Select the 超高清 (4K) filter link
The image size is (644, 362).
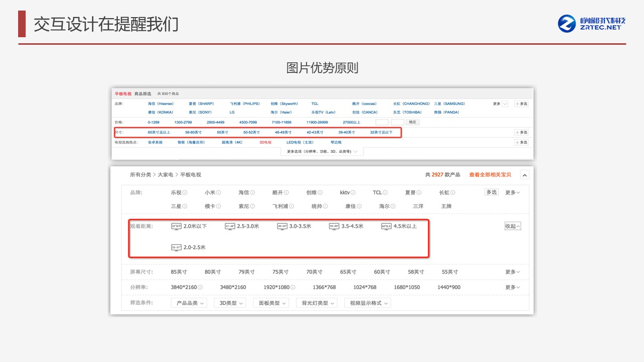(232, 142)
